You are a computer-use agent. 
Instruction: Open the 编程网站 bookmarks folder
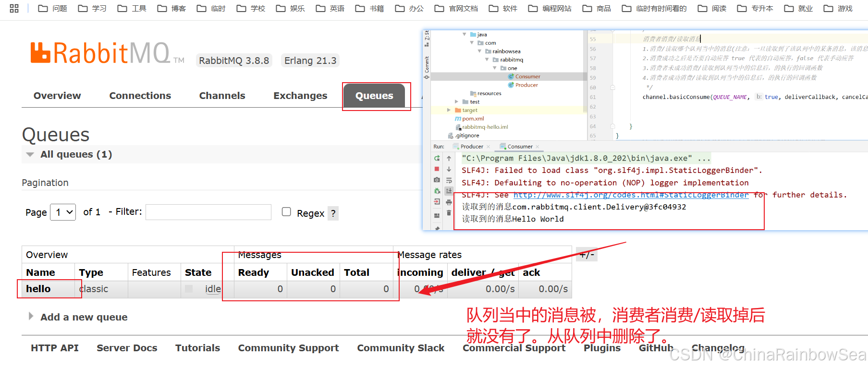pos(550,8)
